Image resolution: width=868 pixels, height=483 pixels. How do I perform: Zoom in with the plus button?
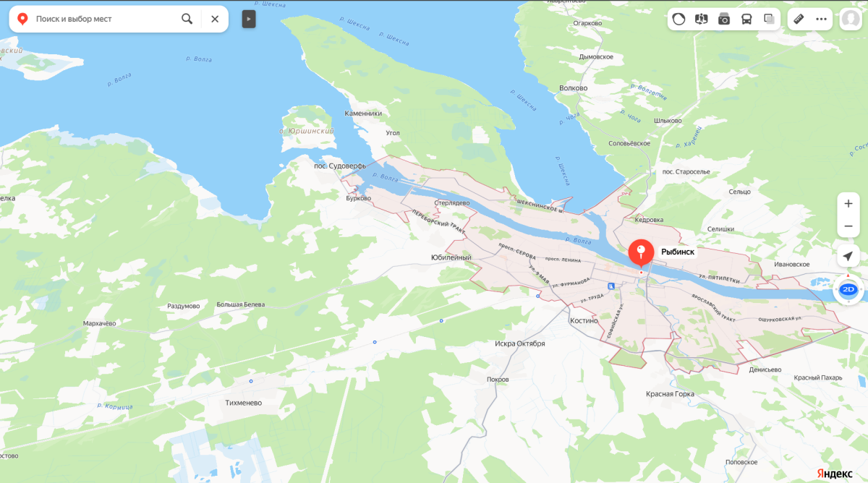coord(848,204)
